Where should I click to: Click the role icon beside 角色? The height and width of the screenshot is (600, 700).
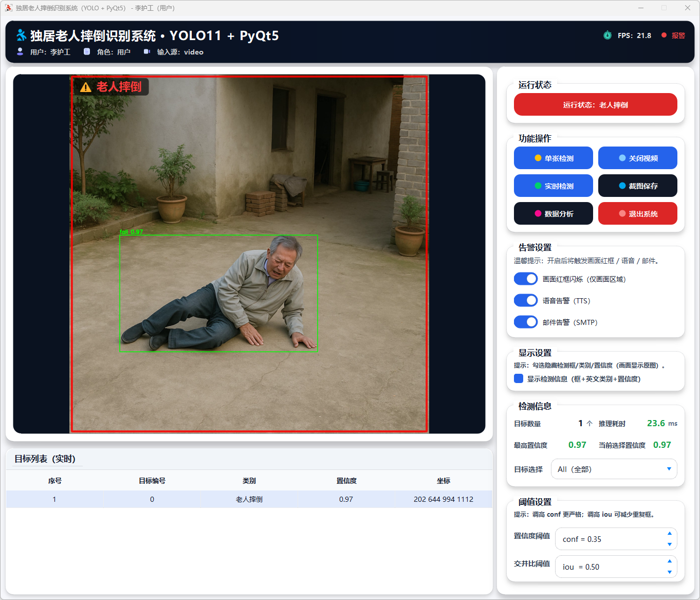(87, 51)
